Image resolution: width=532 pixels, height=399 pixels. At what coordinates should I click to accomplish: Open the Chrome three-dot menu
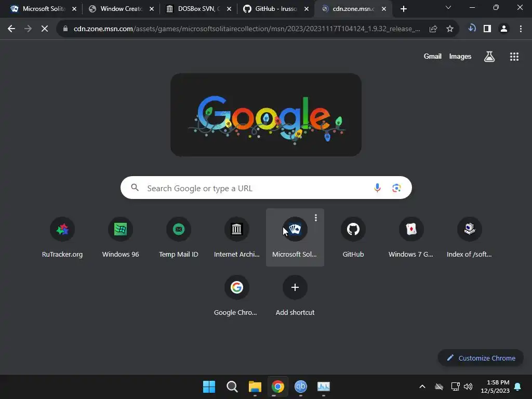click(x=521, y=29)
